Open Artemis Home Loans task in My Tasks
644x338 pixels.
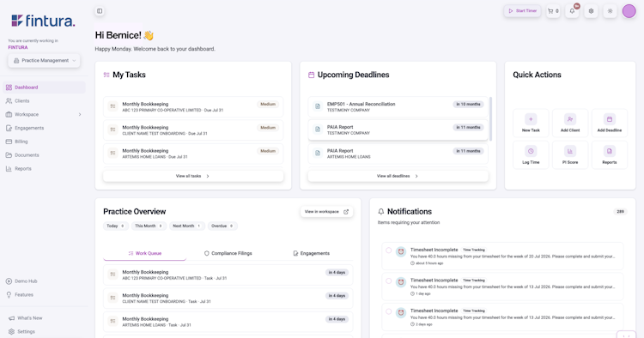coord(193,154)
